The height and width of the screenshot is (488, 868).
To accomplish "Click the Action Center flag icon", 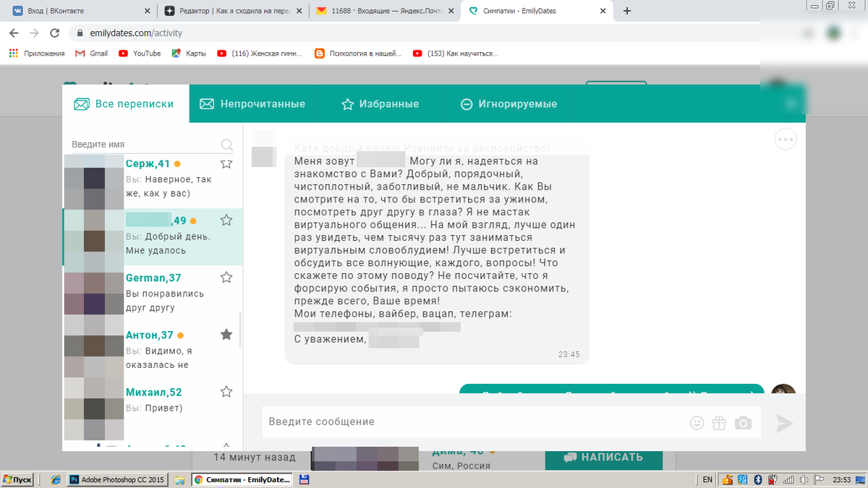I will (818, 479).
